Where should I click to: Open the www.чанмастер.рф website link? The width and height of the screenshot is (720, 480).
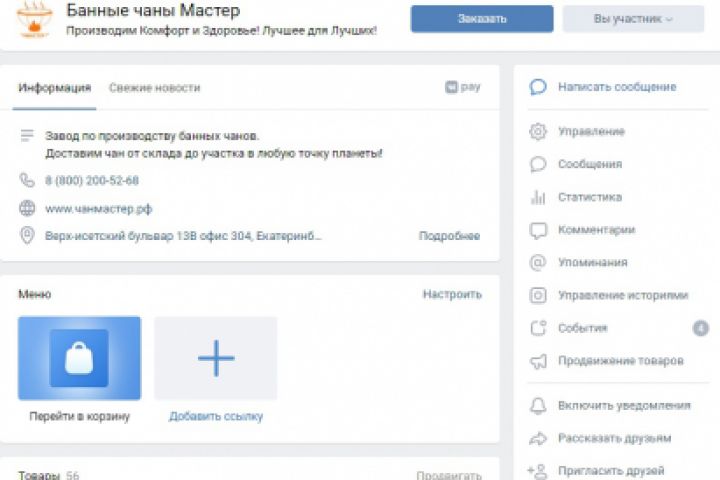98,209
